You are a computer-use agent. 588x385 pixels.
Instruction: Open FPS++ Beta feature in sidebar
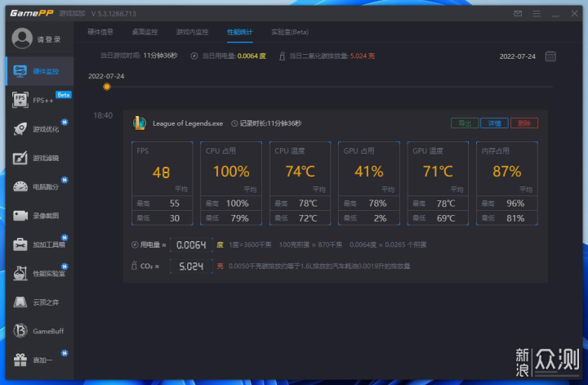click(x=40, y=101)
